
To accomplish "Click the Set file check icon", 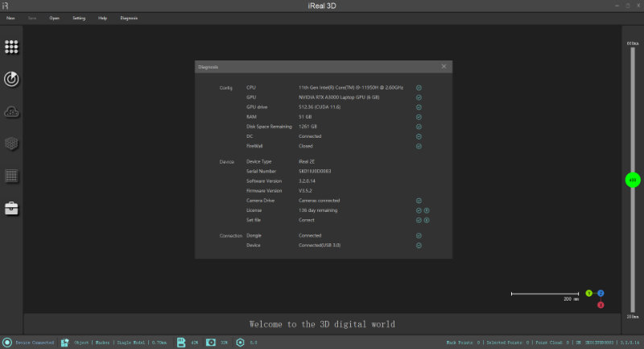I will [419, 220].
